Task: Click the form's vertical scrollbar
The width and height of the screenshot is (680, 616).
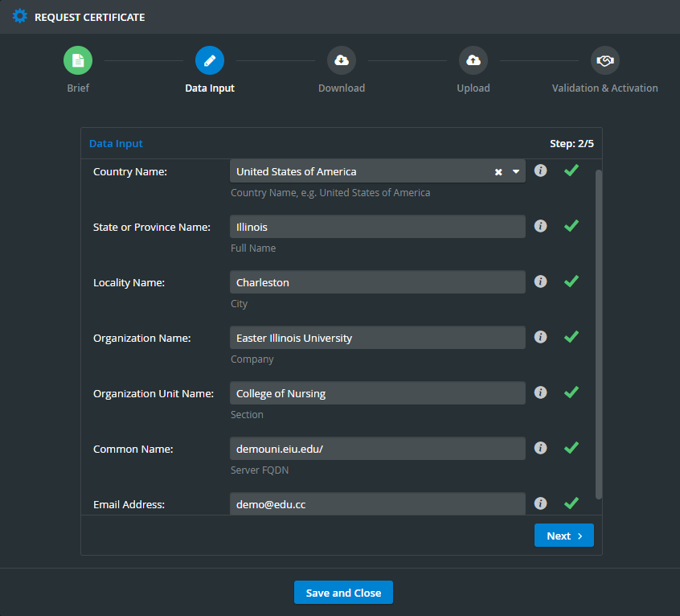Action: (599, 335)
